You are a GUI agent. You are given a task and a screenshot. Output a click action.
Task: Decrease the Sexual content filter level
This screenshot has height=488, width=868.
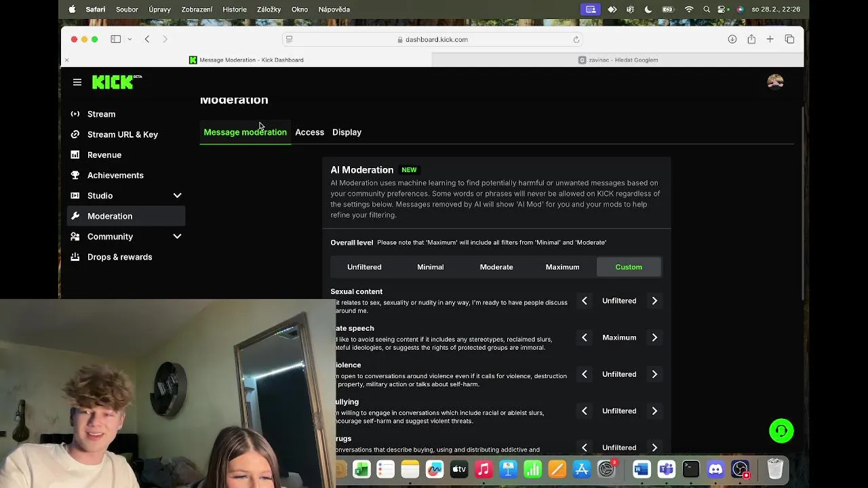point(585,301)
